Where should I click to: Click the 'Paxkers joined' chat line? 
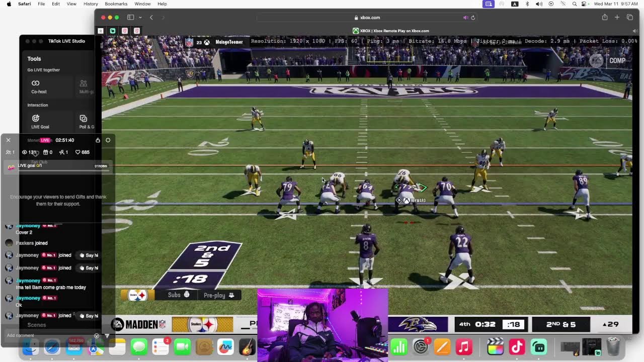coord(31,243)
